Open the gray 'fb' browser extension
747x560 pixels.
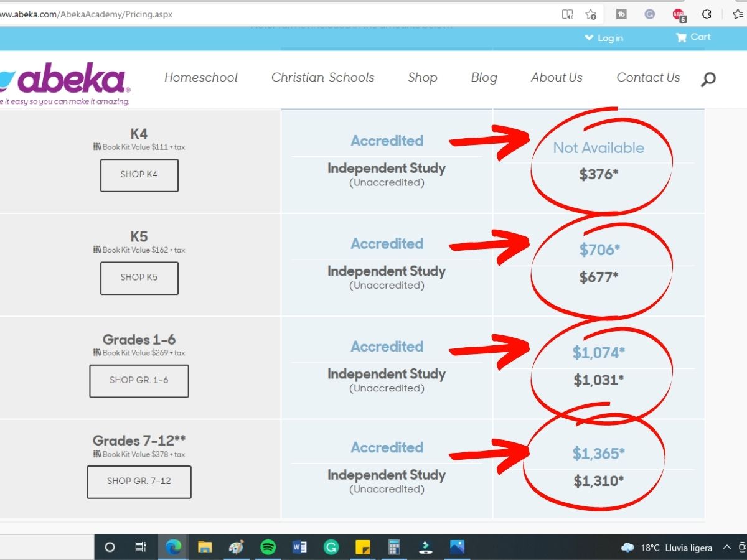tap(621, 14)
